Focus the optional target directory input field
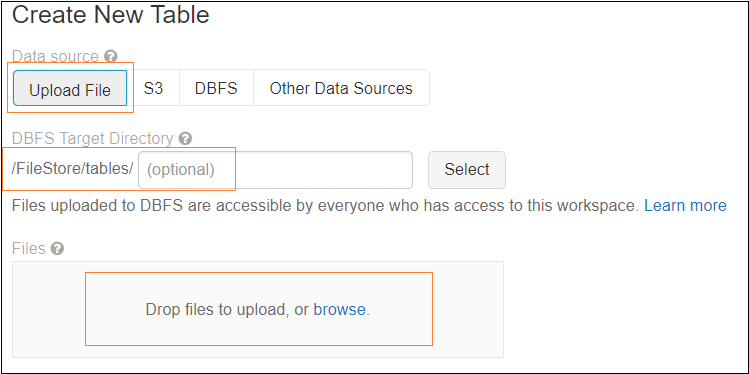The height and width of the screenshot is (374, 749). [x=275, y=170]
